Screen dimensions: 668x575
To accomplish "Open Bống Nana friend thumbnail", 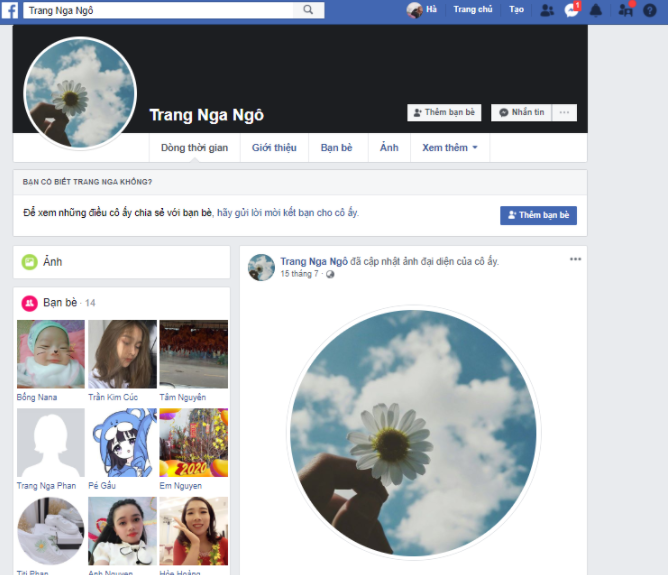I will (51, 354).
